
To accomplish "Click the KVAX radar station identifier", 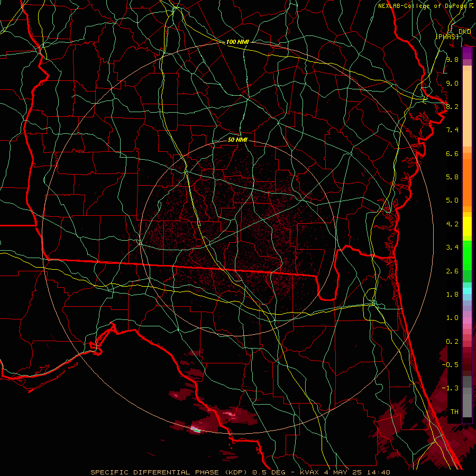I will point(309,472).
